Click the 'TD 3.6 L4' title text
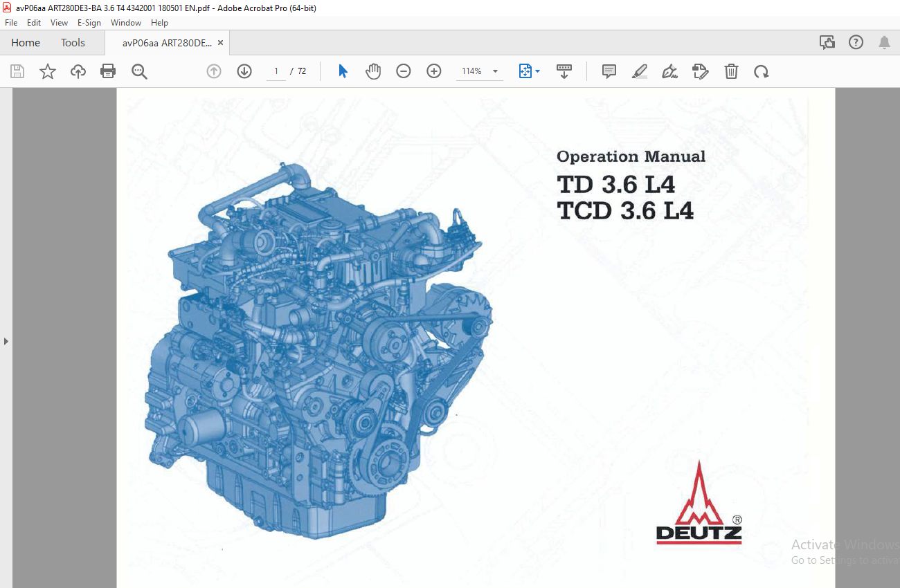 (x=615, y=185)
